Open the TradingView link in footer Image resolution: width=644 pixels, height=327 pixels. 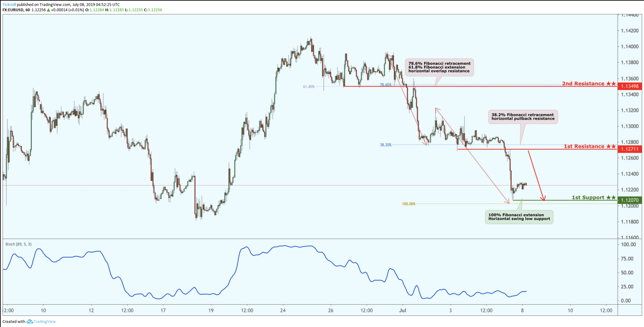click(x=45, y=322)
